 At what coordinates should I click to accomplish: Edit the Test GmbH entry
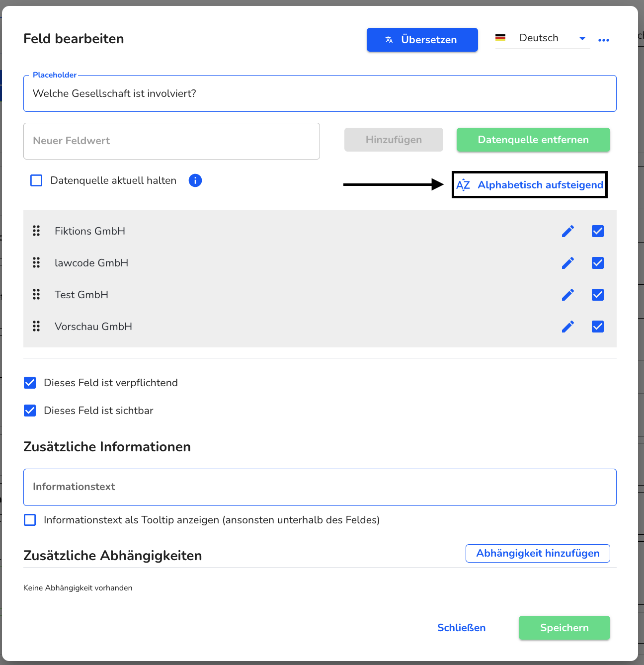point(568,295)
